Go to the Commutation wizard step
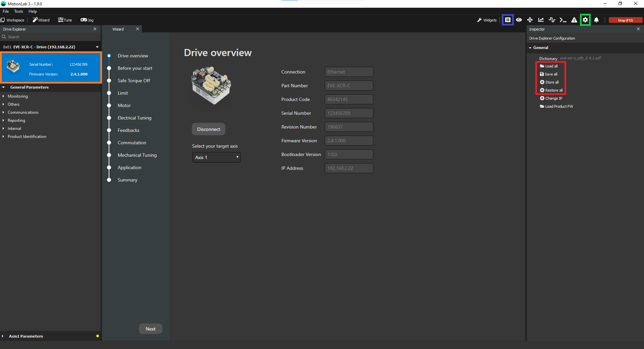644x349 pixels. click(132, 143)
